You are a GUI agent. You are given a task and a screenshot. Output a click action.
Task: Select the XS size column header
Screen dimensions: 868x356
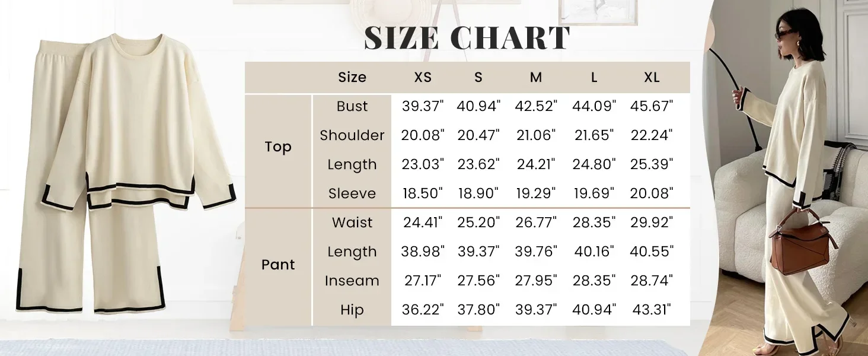423,77
